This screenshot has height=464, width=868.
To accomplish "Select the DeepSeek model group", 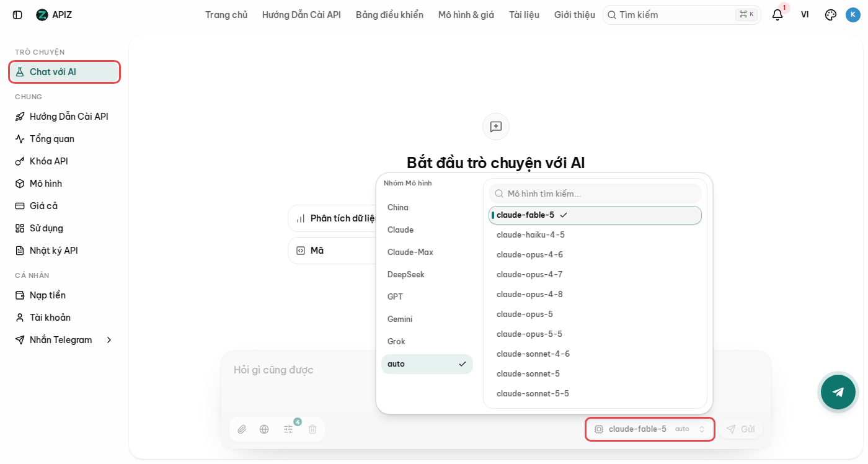I will pyautogui.click(x=427, y=274).
